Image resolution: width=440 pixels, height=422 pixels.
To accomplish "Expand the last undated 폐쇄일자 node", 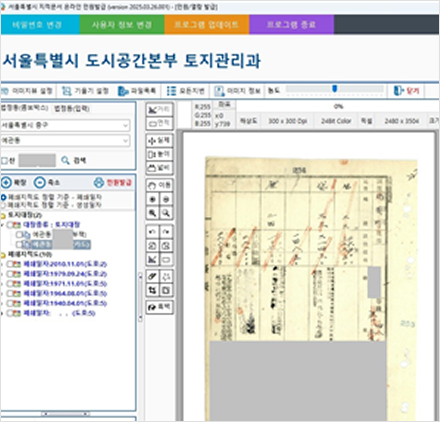I will click(2, 313).
